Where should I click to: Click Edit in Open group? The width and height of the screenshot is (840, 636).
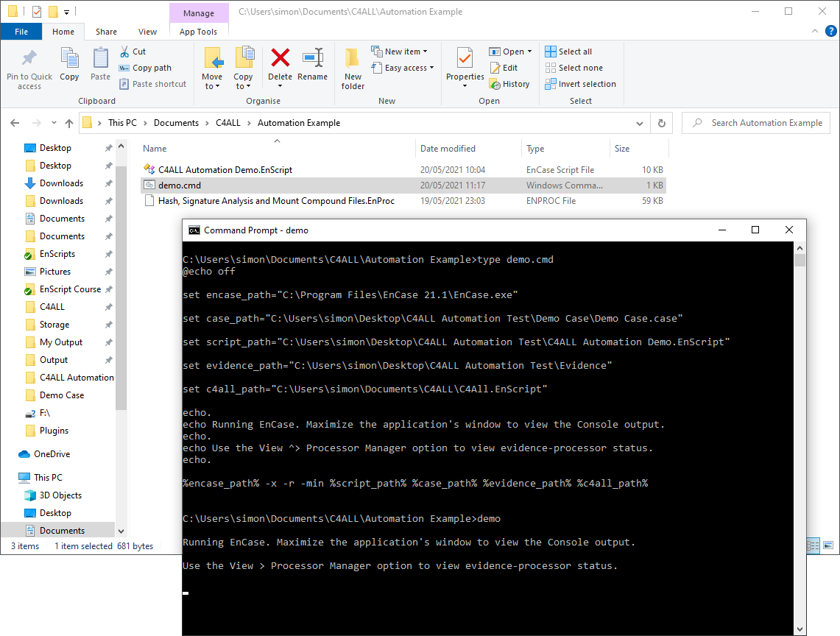pos(504,68)
